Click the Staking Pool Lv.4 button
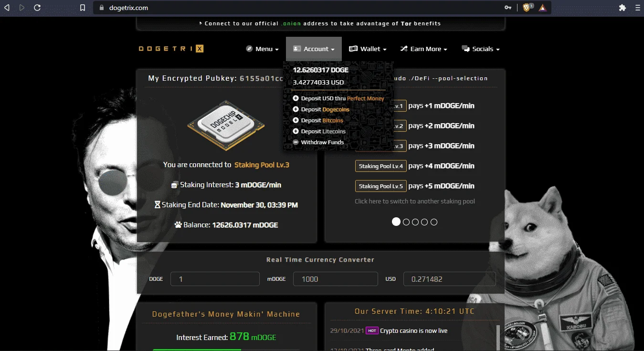 [381, 166]
